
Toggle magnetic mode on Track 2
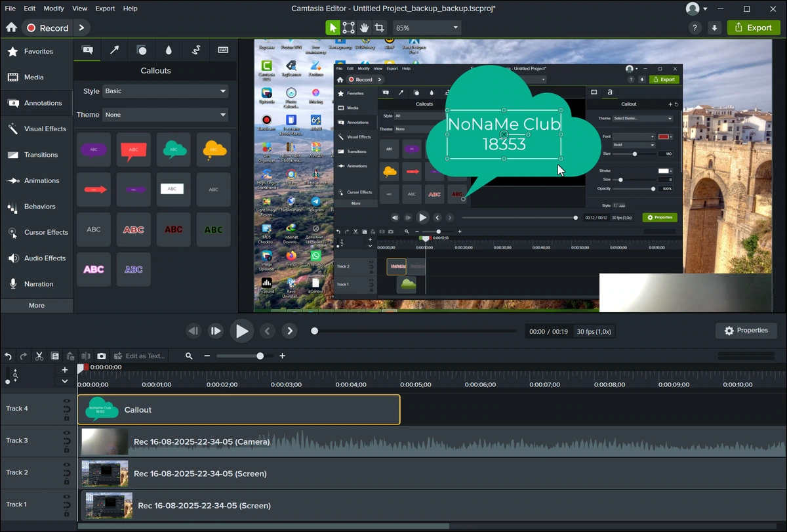click(x=66, y=473)
